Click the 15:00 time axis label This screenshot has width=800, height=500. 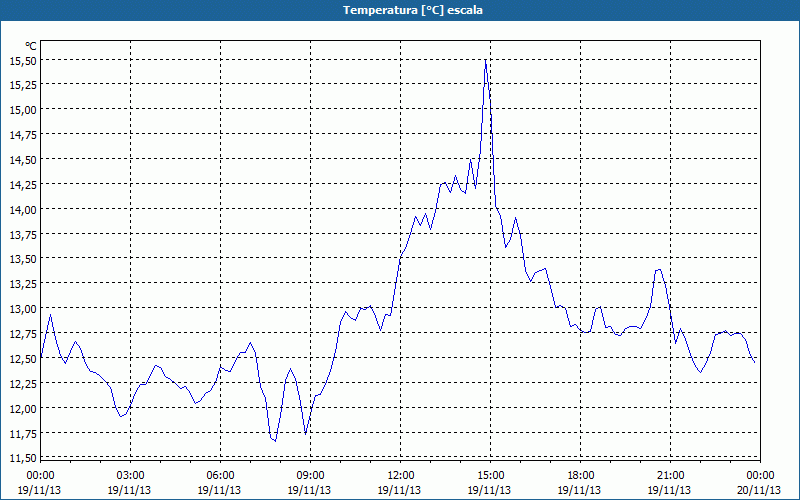click(x=490, y=476)
